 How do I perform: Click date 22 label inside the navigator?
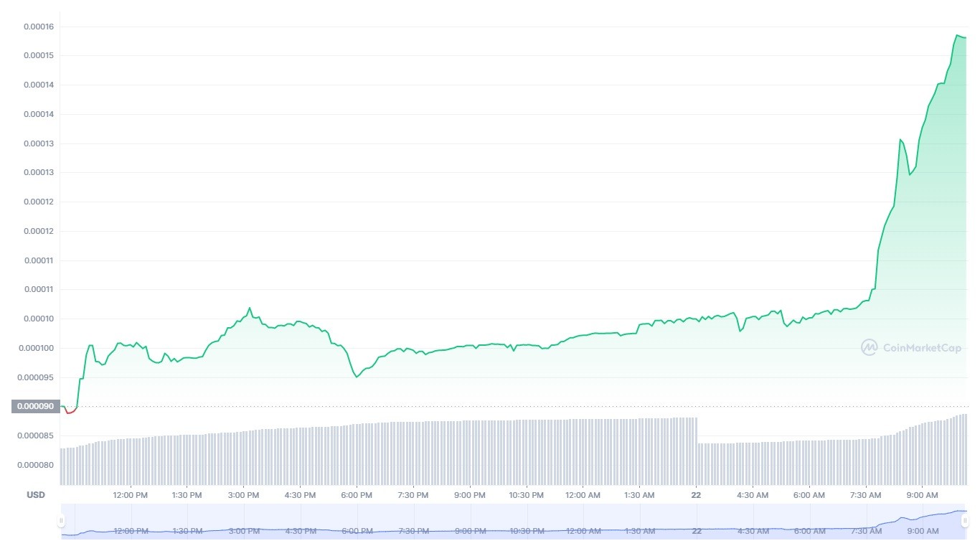pos(696,531)
